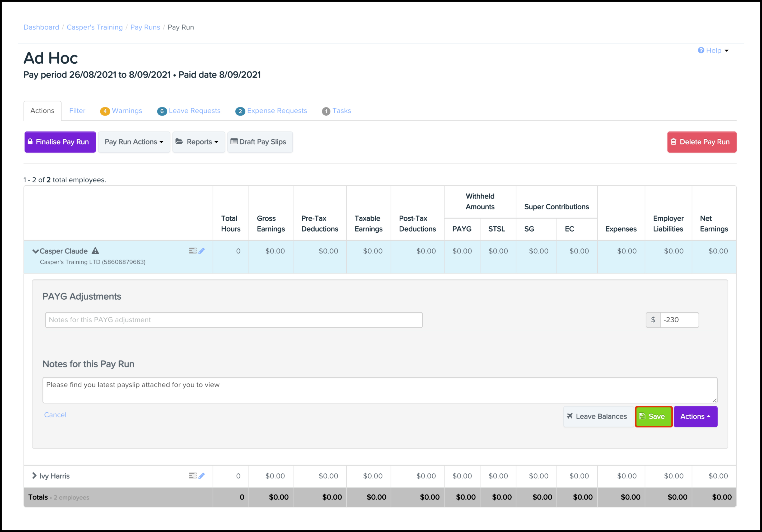This screenshot has width=762, height=532.
Task: Open the Expense Requests tab
Action: pos(272,111)
